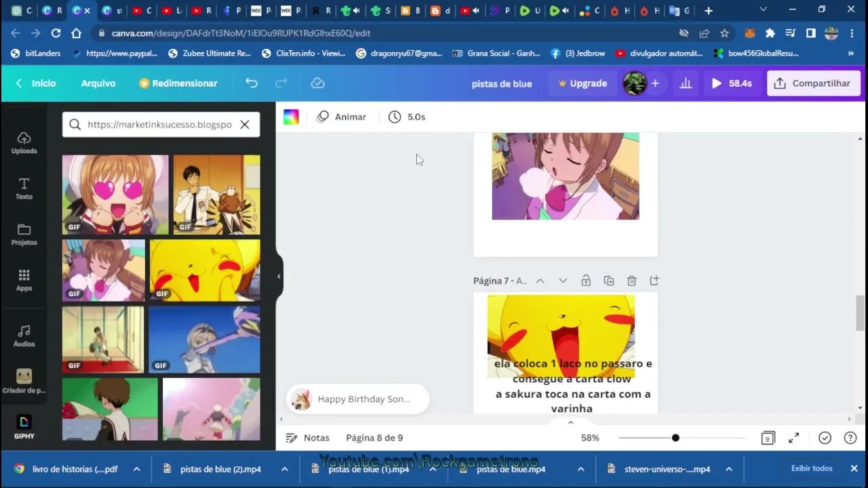Viewport: 868px width, 488px height.
Task: Open the browser extensions puzzle icon
Action: (x=770, y=33)
